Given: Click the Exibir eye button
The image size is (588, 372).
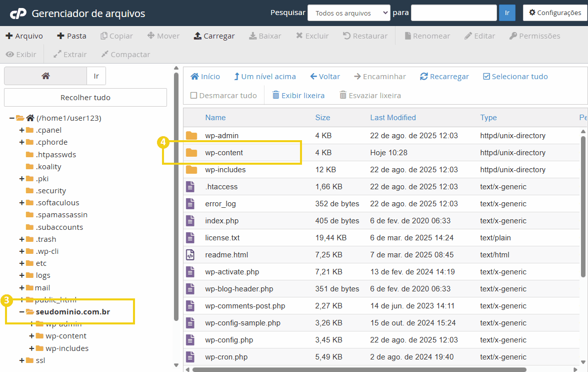Looking at the screenshot, I should point(21,55).
